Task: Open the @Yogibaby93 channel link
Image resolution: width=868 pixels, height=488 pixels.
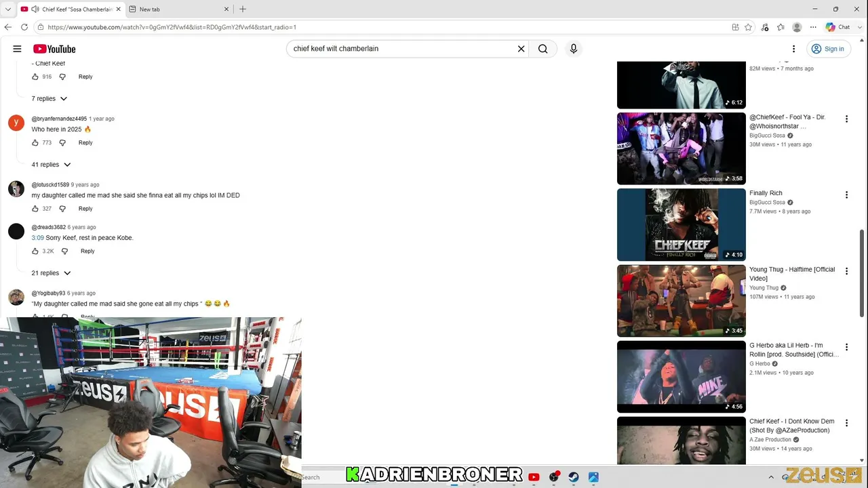Action: (x=48, y=293)
